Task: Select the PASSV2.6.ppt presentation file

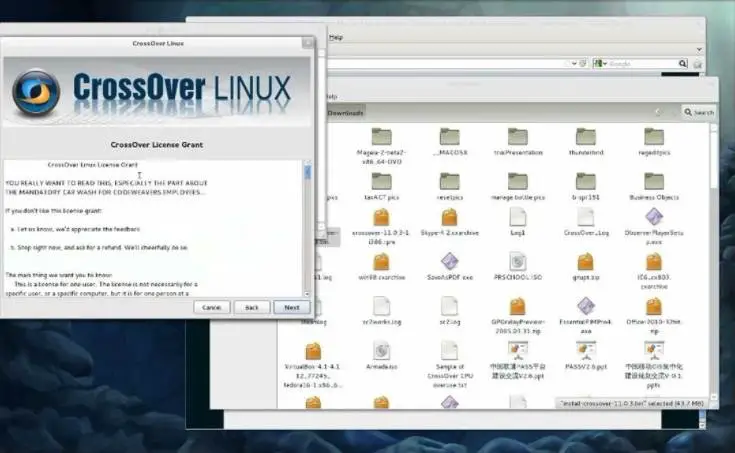Action: [586, 355]
